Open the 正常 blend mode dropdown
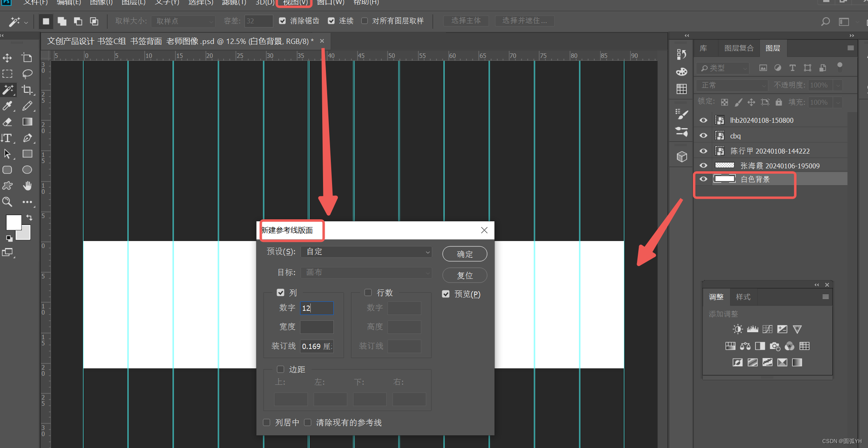Image resolution: width=868 pixels, height=448 pixels. (x=732, y=85)
